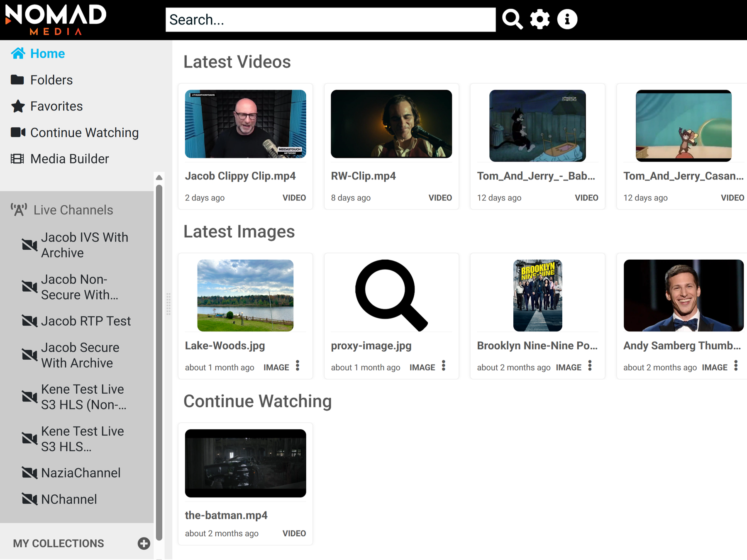Click in the Search text field
The image size is (747, 560).
tap(330, 19)
